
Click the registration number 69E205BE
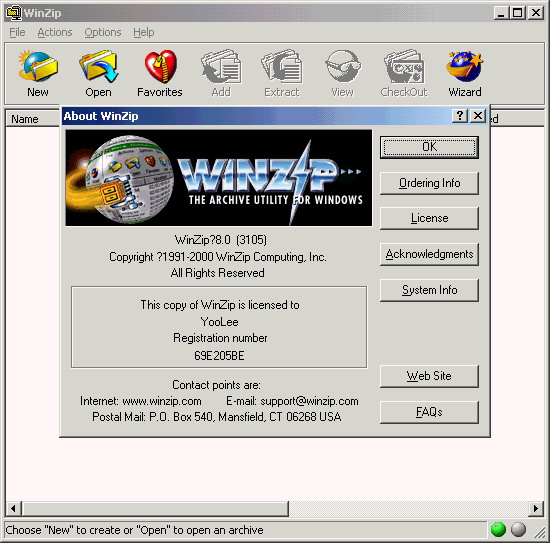219,356
